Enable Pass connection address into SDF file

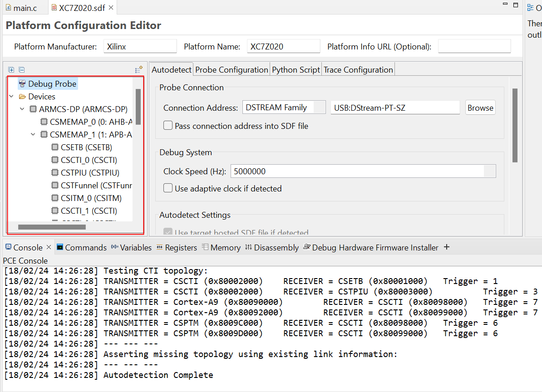pos(168,126)
